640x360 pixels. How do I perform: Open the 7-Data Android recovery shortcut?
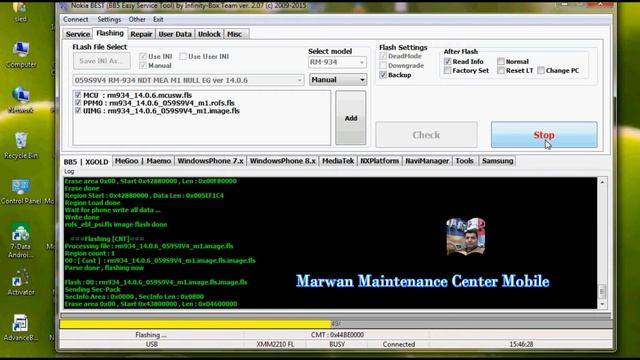pos(20,241)
